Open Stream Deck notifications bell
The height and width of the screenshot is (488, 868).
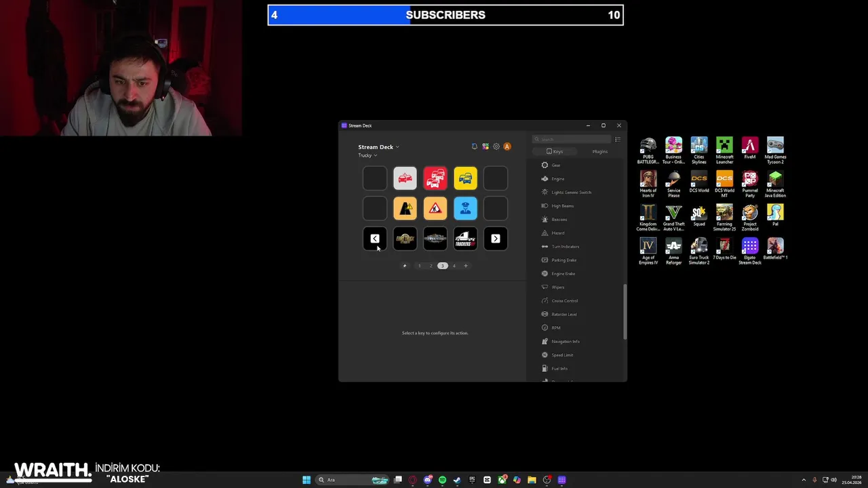[475, 146]
